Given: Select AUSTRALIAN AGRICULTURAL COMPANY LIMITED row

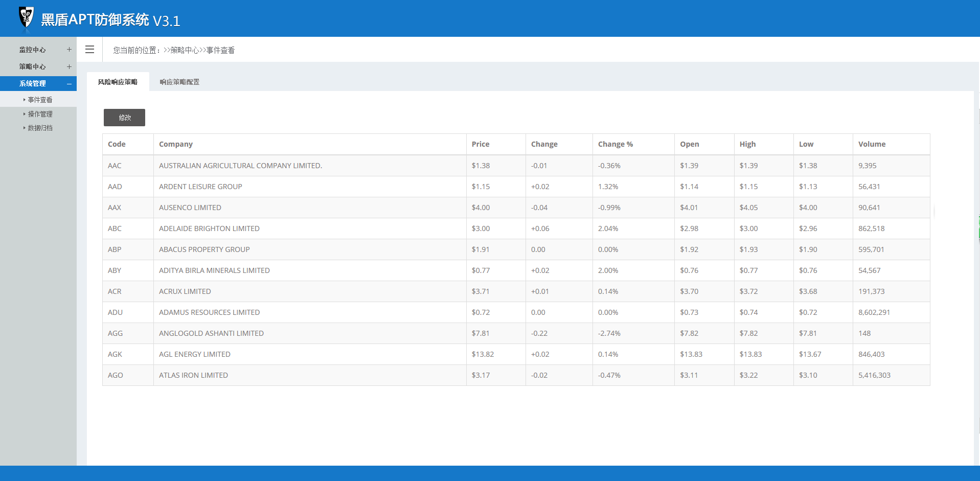Looking at the screenshot, I should (x=516, y=166).
